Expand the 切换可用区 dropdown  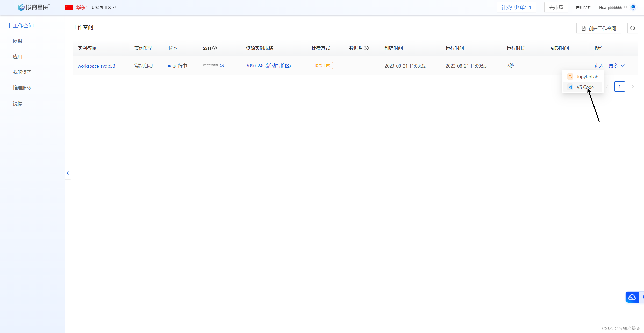104,7
